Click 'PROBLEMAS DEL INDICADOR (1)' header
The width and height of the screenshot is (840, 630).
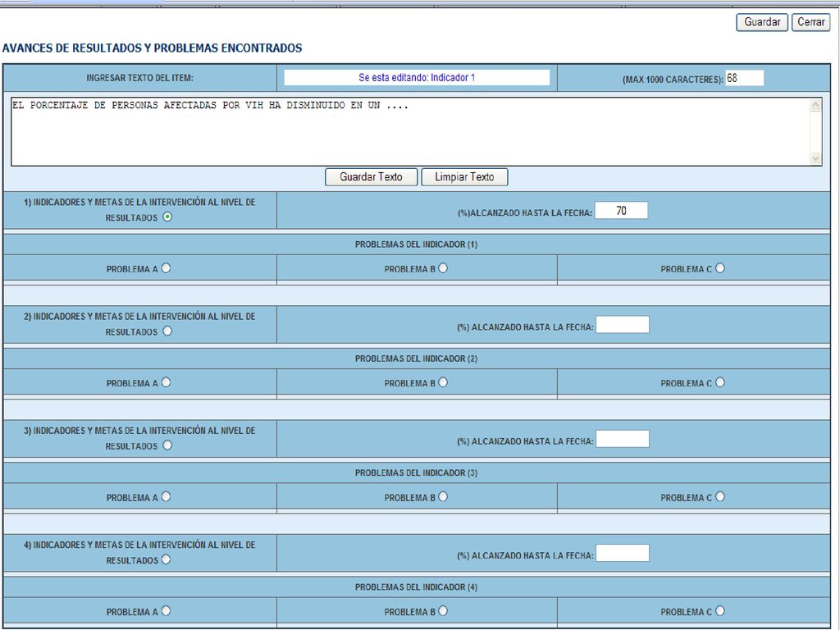pyautogui.click(x=416, y=244)
